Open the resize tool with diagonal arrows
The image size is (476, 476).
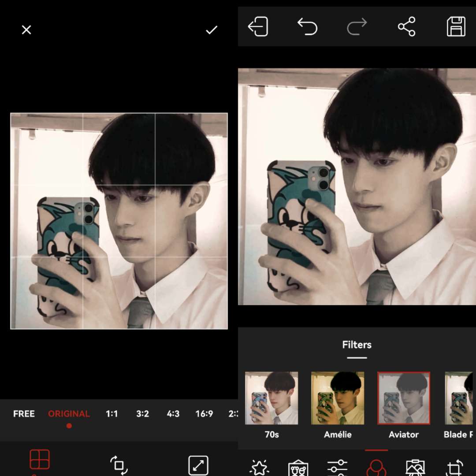coord(198,465)
